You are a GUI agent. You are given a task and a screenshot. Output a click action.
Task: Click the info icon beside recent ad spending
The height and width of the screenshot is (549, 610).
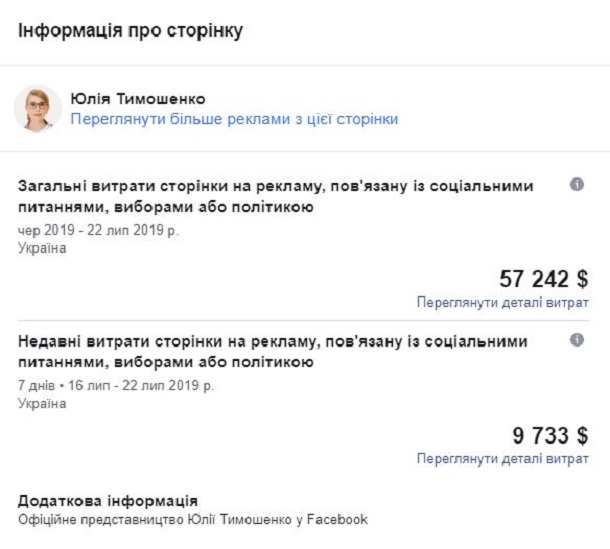(577, 340)
